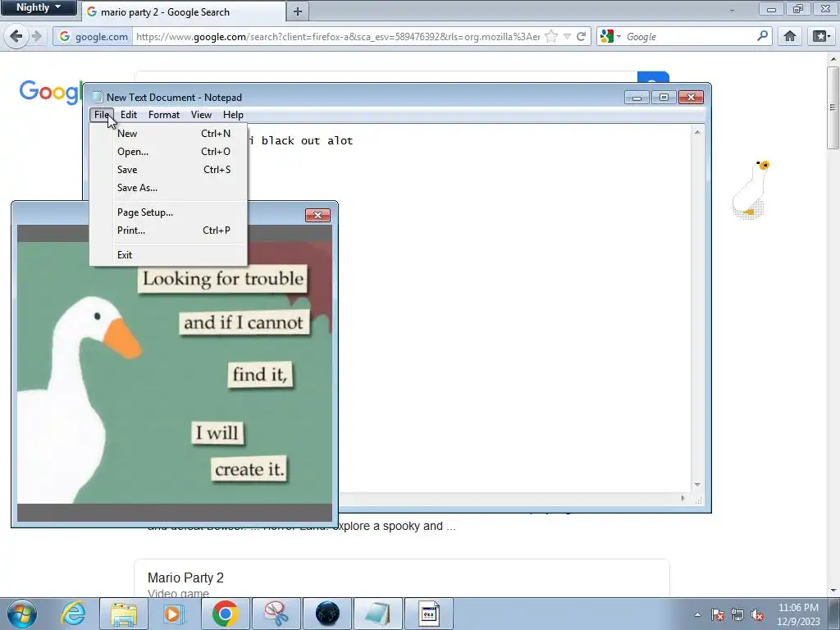Switch to Notepad taskbar icon
The height and width of the screenshot is (630, 840).
pyautogui.click(x=378, y=614)
